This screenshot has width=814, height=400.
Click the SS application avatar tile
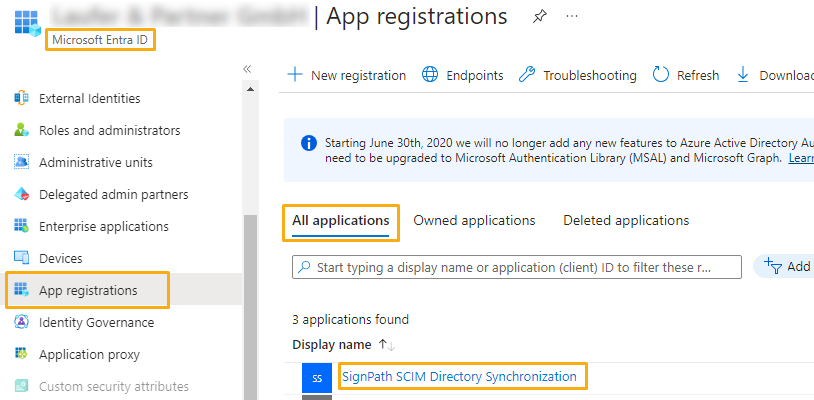[x=317, y=378]
